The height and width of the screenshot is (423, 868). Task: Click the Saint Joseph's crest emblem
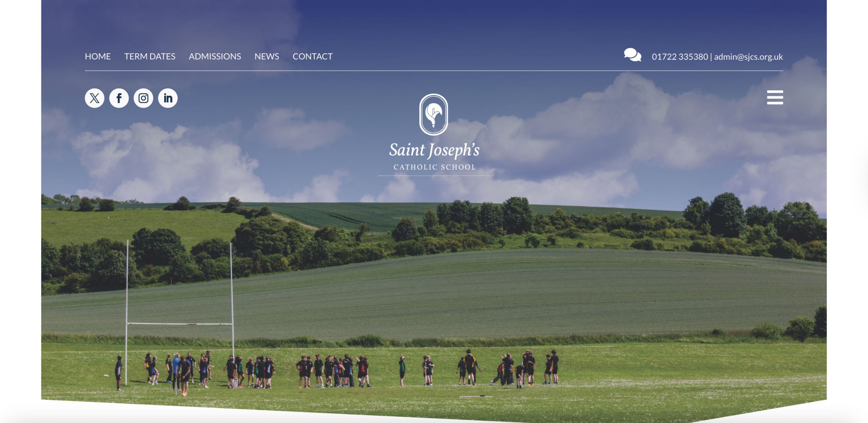pos(434,114)
